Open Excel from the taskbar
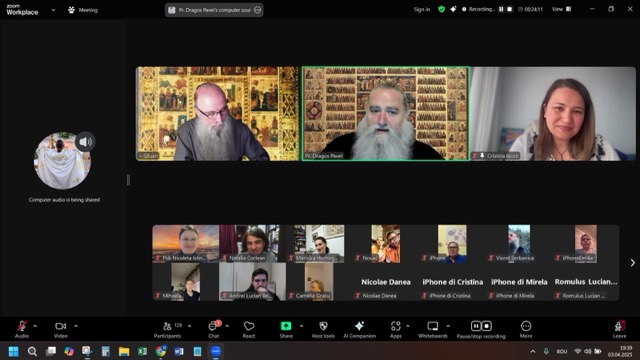 pyautogui.click(x=142, y=351)
